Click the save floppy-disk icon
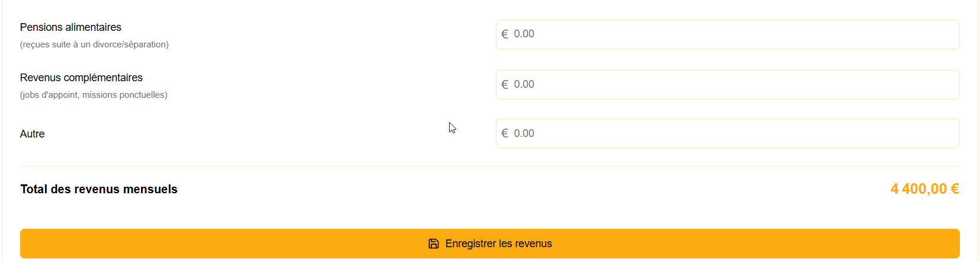The image size is (980, 262). [x=434, y=244]
